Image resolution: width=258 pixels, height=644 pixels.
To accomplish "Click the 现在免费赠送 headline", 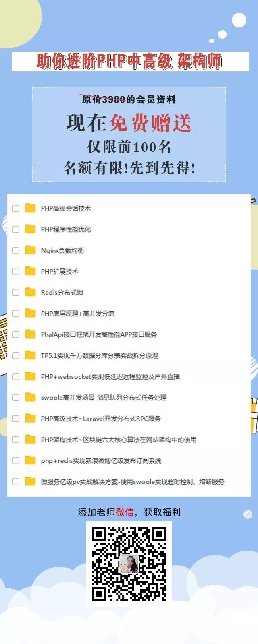I will pos(129,123).
